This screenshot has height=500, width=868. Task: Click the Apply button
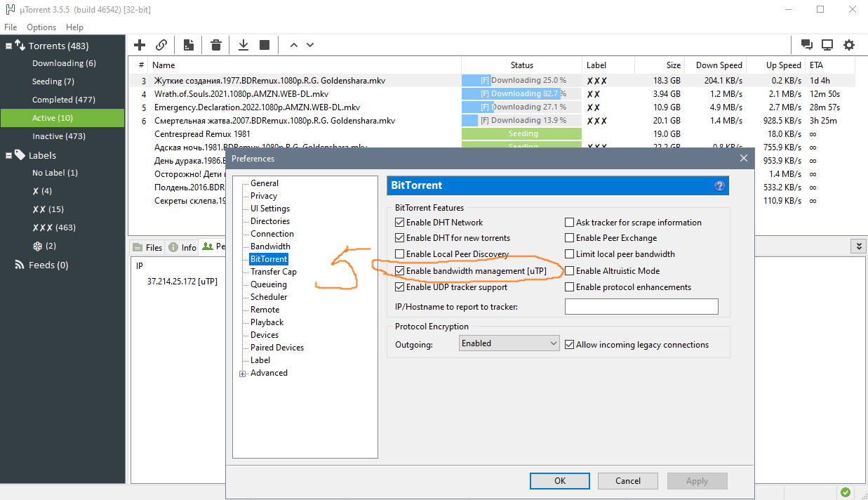pos(697,481)
